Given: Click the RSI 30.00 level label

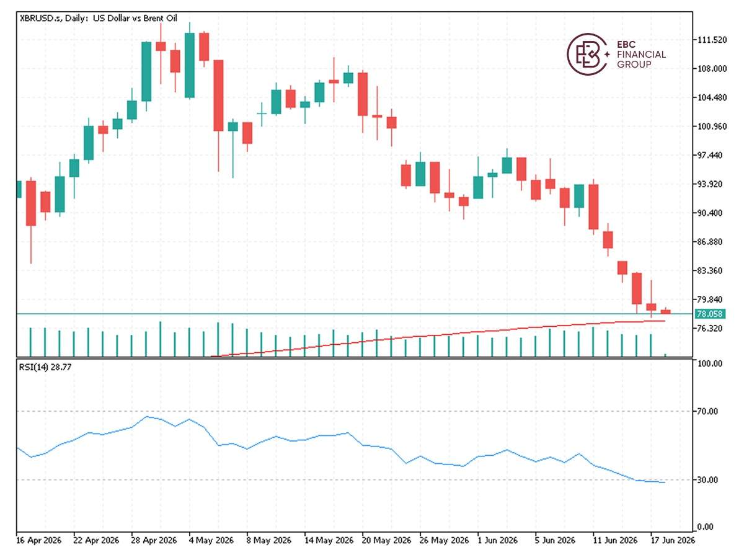Looking at the screenshot, I should coord(708,479).
